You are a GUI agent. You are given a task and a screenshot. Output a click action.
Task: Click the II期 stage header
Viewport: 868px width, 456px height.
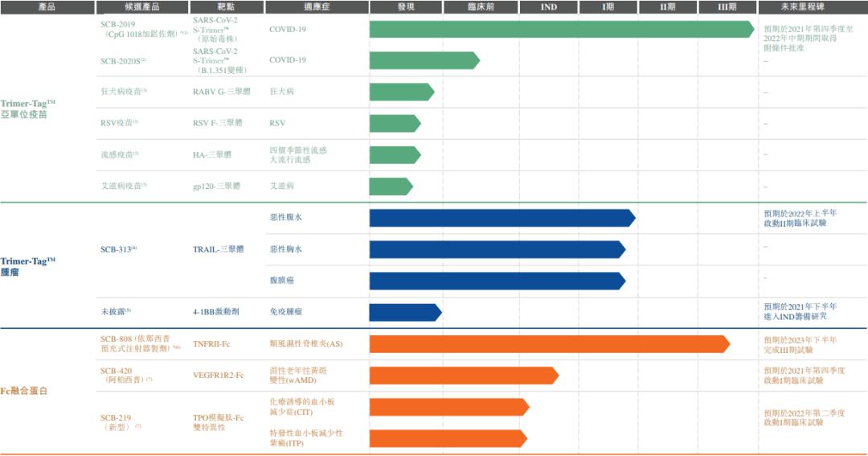pyautogui.click(x=668, y=7)
